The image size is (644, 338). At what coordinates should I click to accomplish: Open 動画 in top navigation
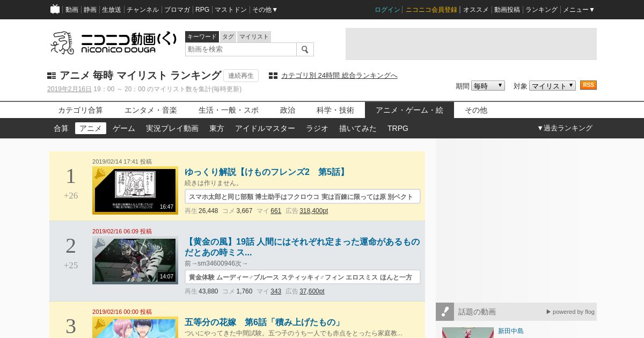72,10
